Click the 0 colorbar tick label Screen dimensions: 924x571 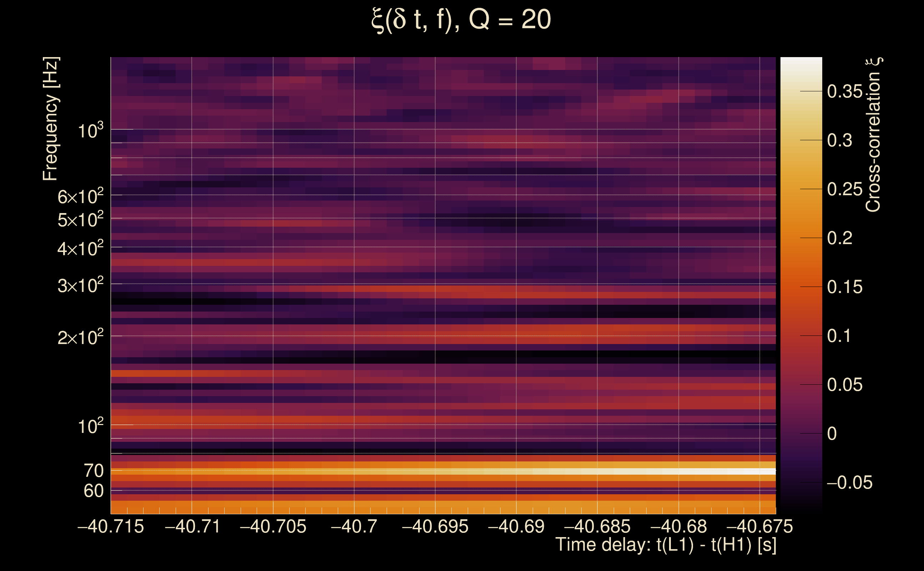tap(832, 434)
